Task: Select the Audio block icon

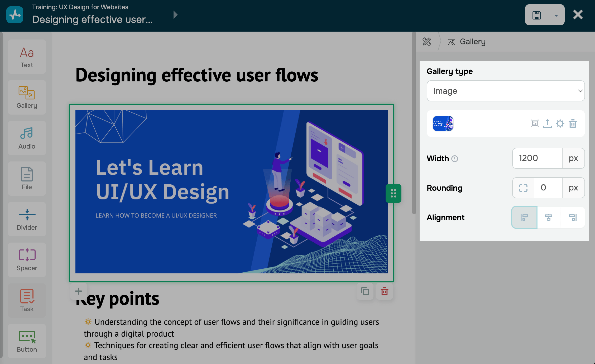Action: [27, 138]
